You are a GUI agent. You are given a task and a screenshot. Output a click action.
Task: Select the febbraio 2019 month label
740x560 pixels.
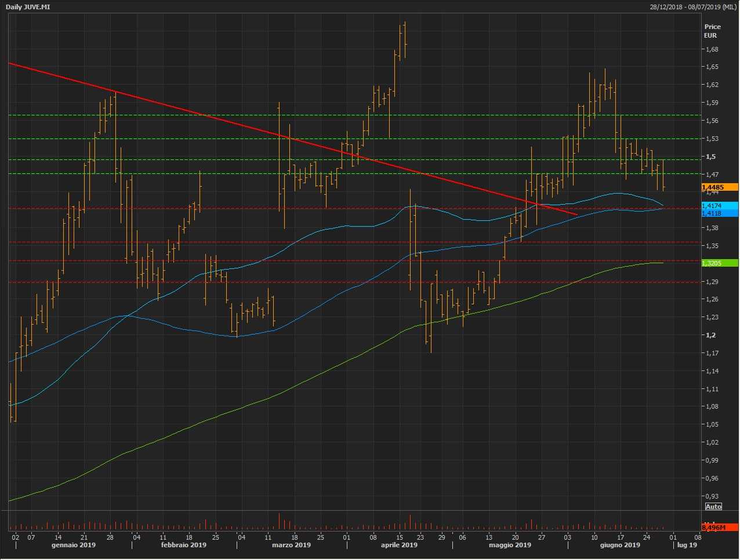(x=184, y=545)
